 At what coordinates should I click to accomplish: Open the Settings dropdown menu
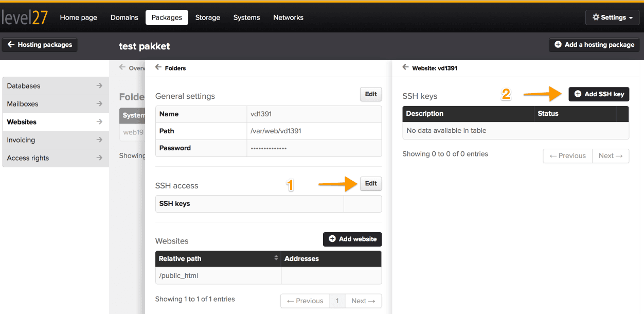613,18
